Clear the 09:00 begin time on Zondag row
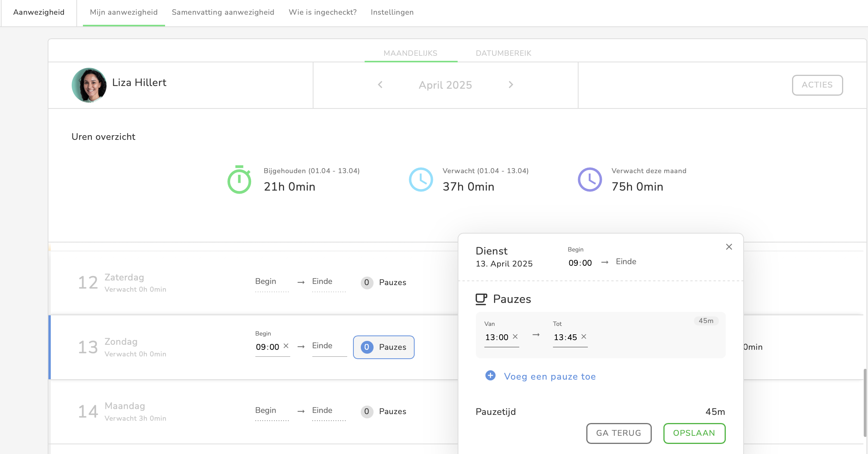Screen dimensions: 868x454 [x=286, y=346]
